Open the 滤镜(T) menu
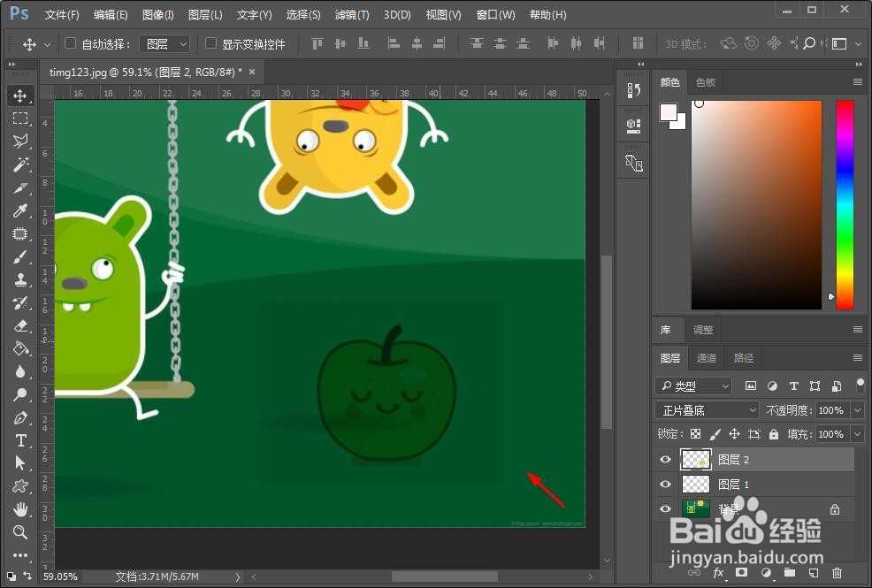 (x=352, y=15)
